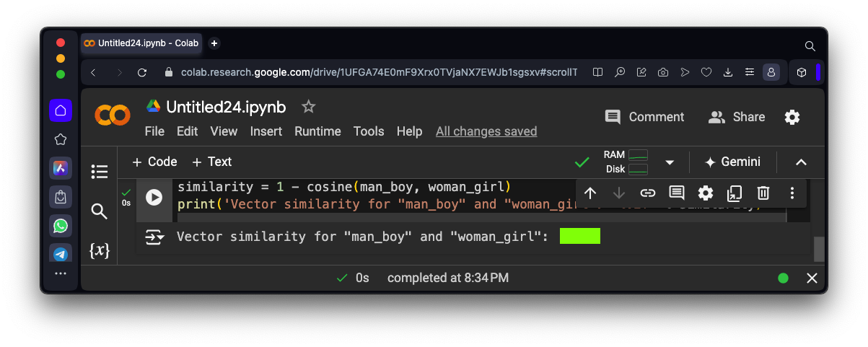Delete the current cell with trash icon
This screenshot has height=347, width=868.
tap(763, 193)
